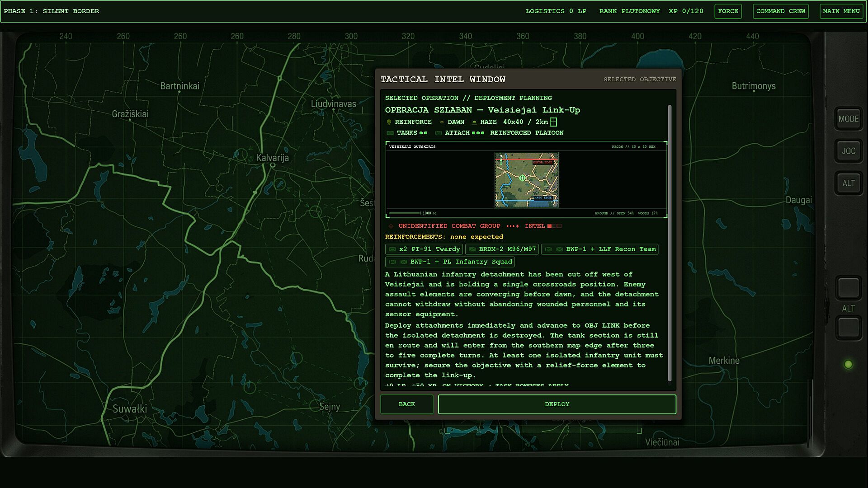This screenshot has height=488, width=868.
Task: Click the Merkine label on the map
Action: pos(724,361)
